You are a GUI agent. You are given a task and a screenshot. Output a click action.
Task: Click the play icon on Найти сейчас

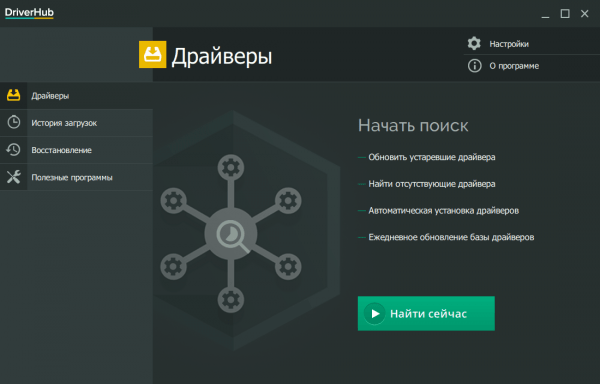pyautogui.click(x=375, y=314)
